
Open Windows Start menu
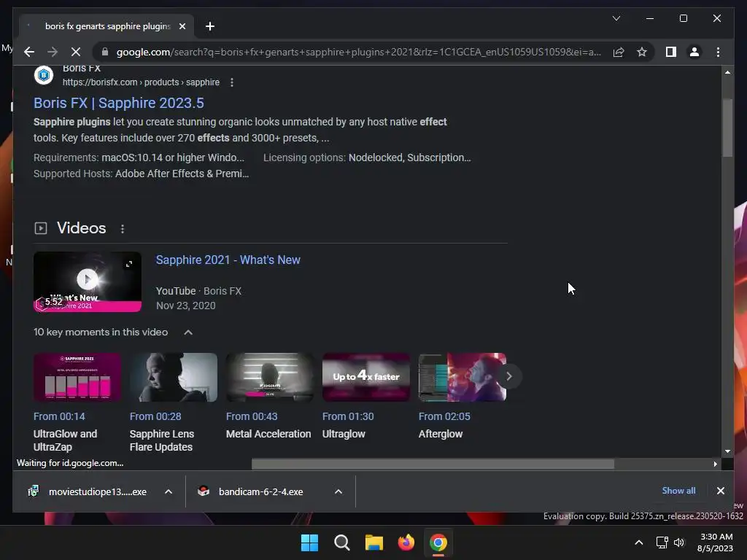(x=309, y=542)
